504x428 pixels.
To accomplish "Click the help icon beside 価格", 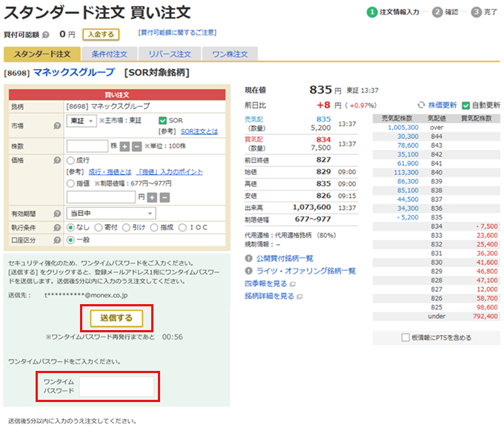I will coord(57,159).
